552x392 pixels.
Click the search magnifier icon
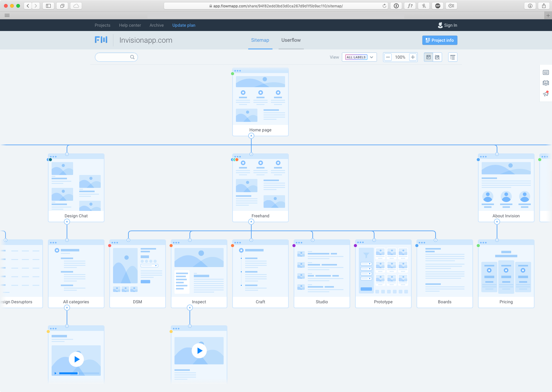[132, 57]
